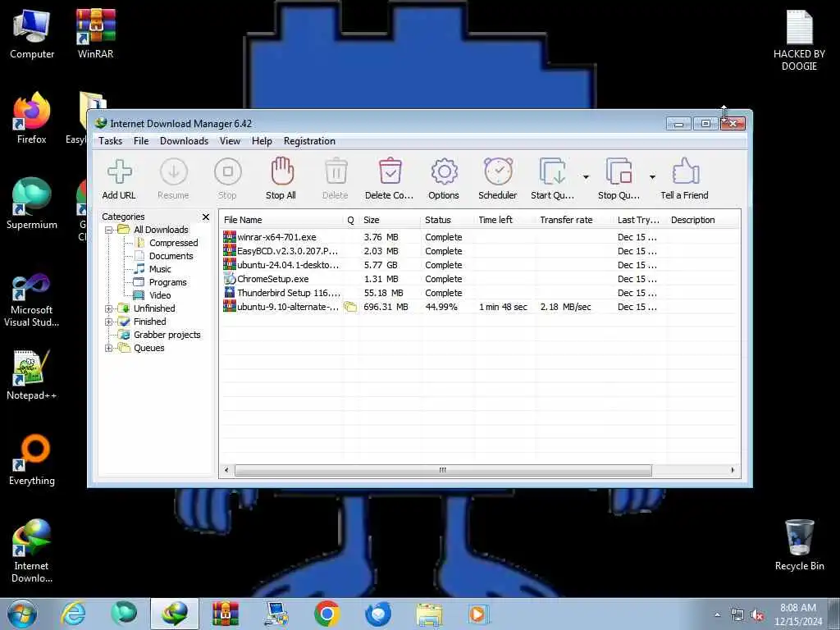840x630 pixels.
Task: Open the HACKED BY DOOGIE text file
Action: click(x=799, y=40)
